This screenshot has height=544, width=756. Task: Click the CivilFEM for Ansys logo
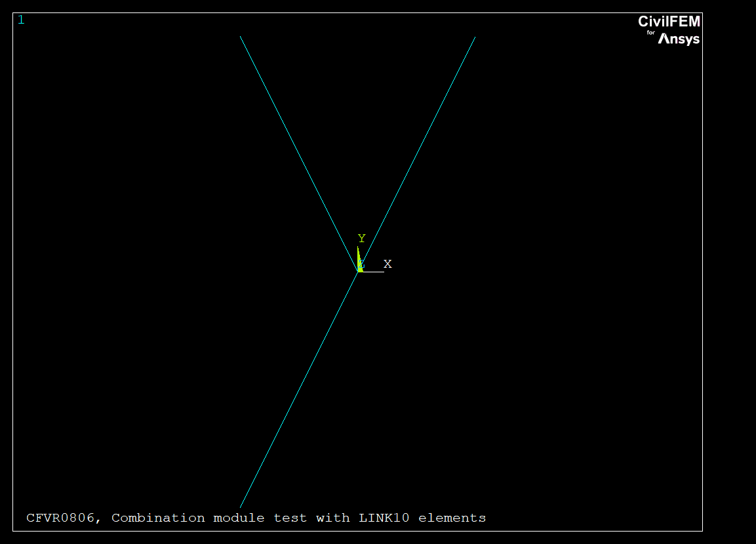pos(669,30)
